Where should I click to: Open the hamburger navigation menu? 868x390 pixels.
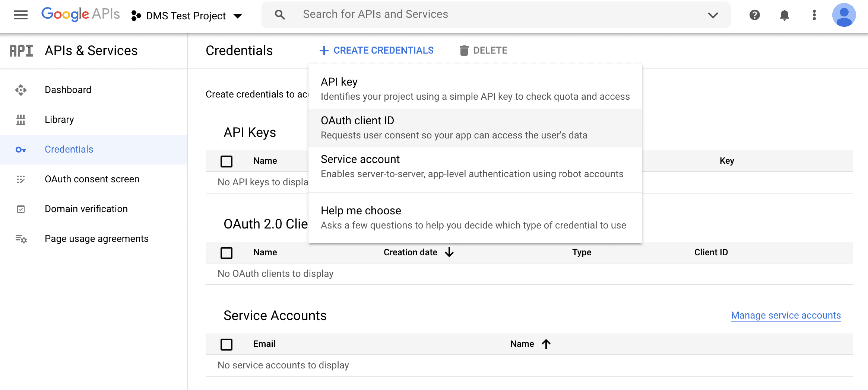click(x=21, y=15)
